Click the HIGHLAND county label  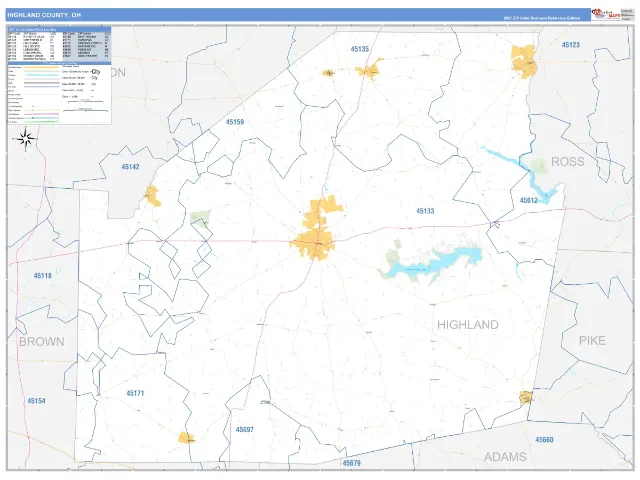[468, 325]
